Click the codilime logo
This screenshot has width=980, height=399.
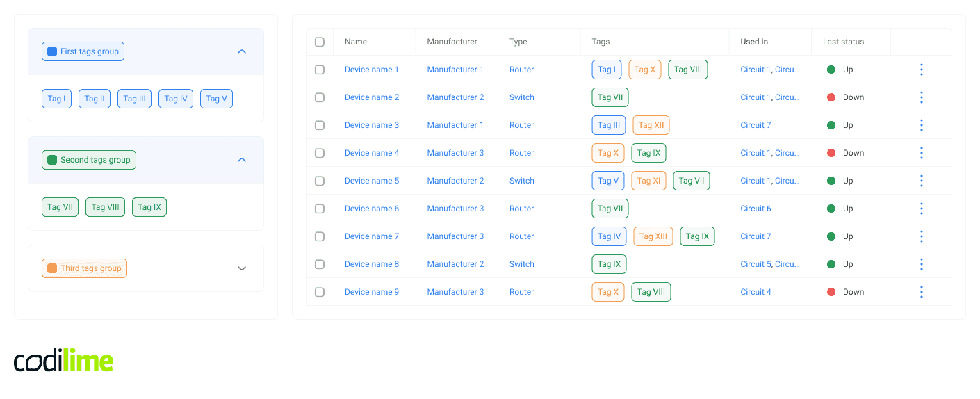coord(63,360)
